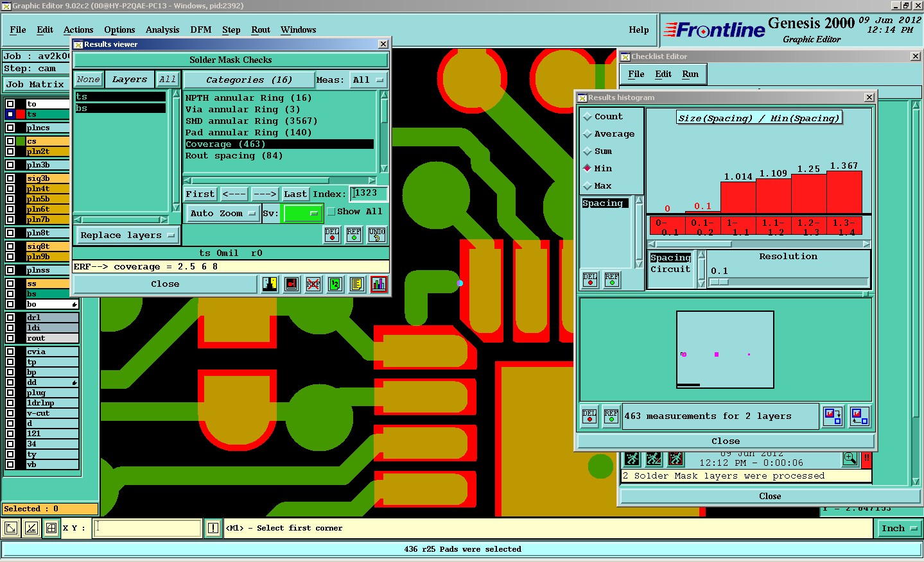Viewport: 924px width, 562px height.
Task: Click the Job Matrix button
Action: click(35, 84)
